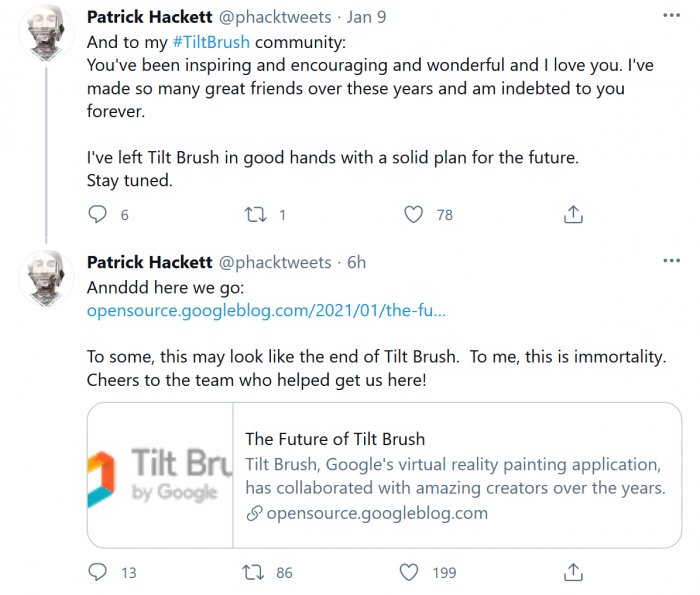700x595 pixels.
Task: Click the Tilt Brush by Google thumbnail
Action: 160,475
